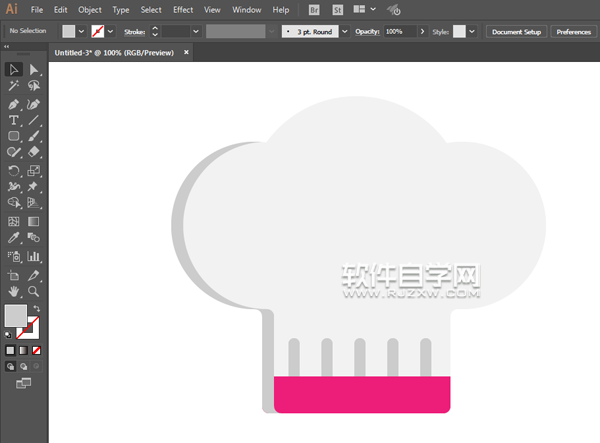Click the gray Fill color swatch
The image size is (600, 443).
[x=16, y=316]
